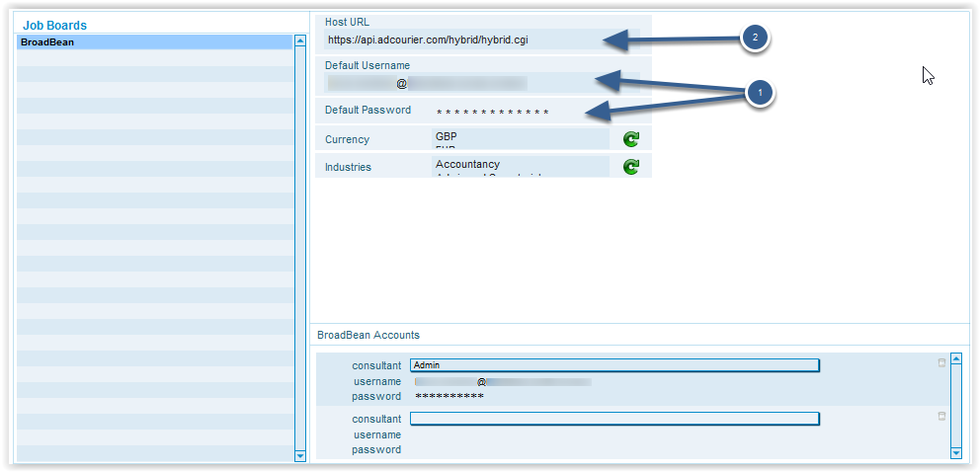This screenshot has width=980, height=472.
Task: Click the Default Password masked value
Action: pyautogui.click(x=493, y=113)
